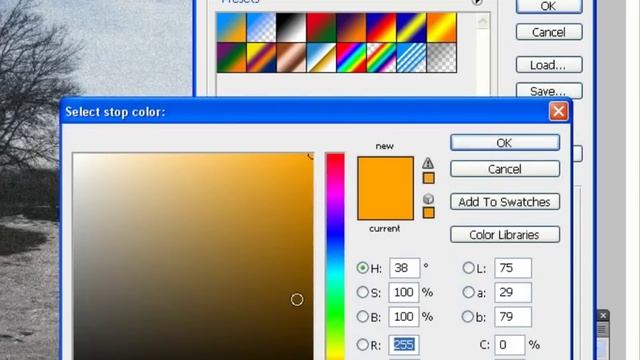Click the a value field showing 29
This screenshot has width=640, height=360.
point(513,293)
